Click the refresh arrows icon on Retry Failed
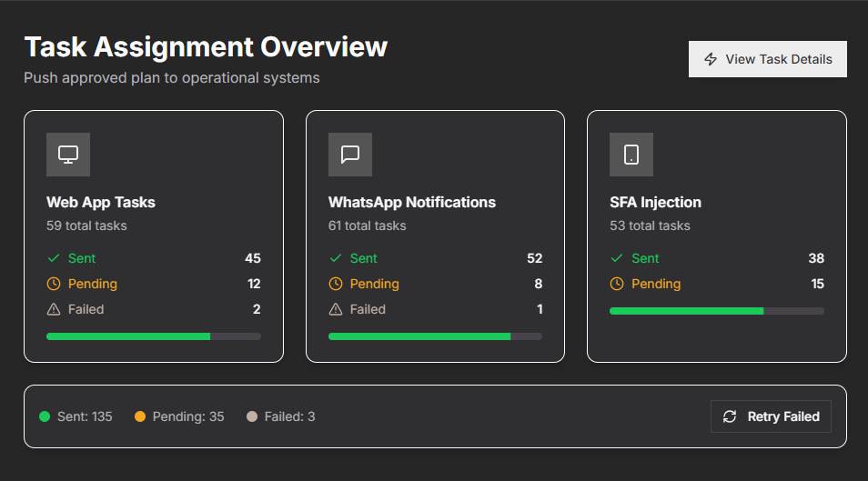Screen dimensions: 868x481 tap(730, 416)
